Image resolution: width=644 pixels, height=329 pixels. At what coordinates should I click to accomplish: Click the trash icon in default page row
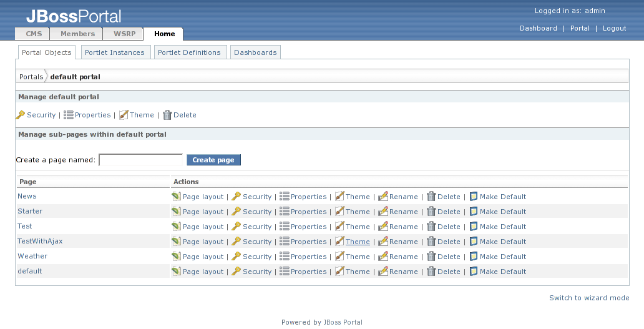431,272
